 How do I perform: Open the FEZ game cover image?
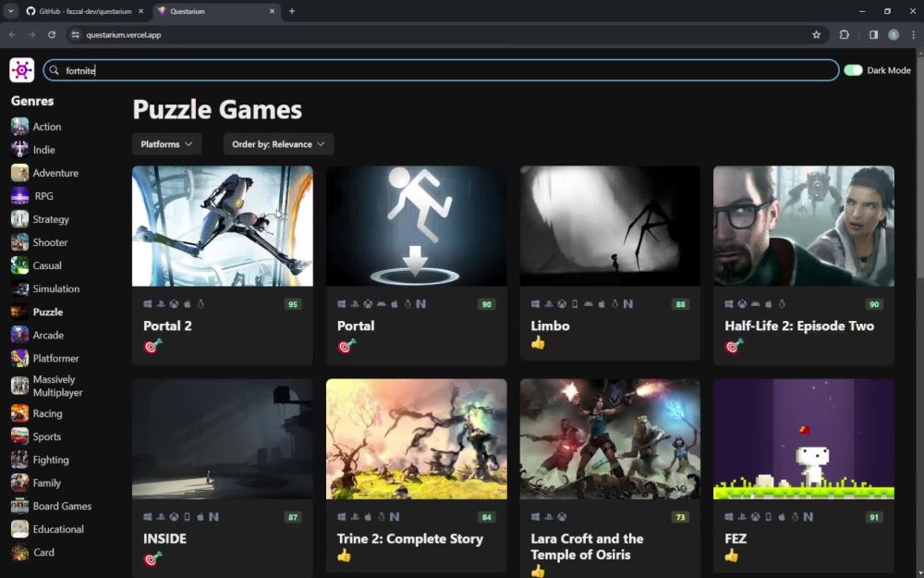pyautogui.click(x=803, y=438)
